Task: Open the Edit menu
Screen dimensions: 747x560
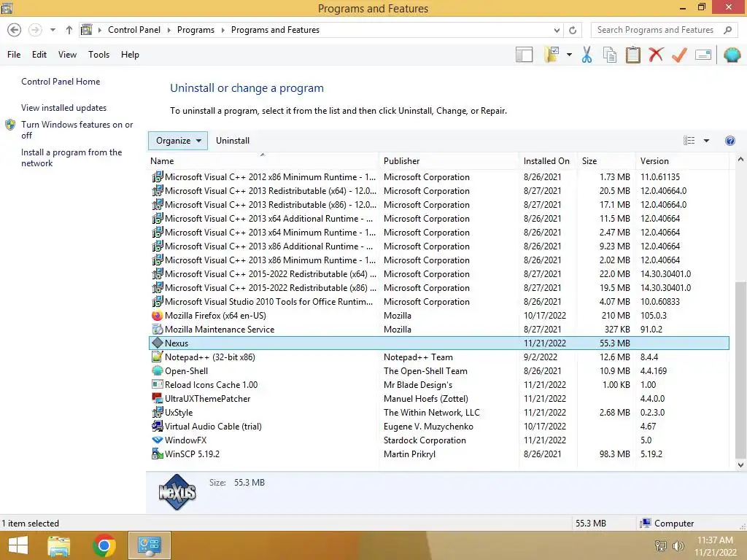Action: point(39,54)
